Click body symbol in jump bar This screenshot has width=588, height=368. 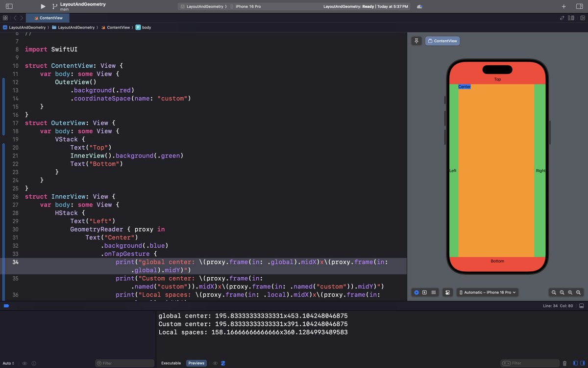[144, 27]
